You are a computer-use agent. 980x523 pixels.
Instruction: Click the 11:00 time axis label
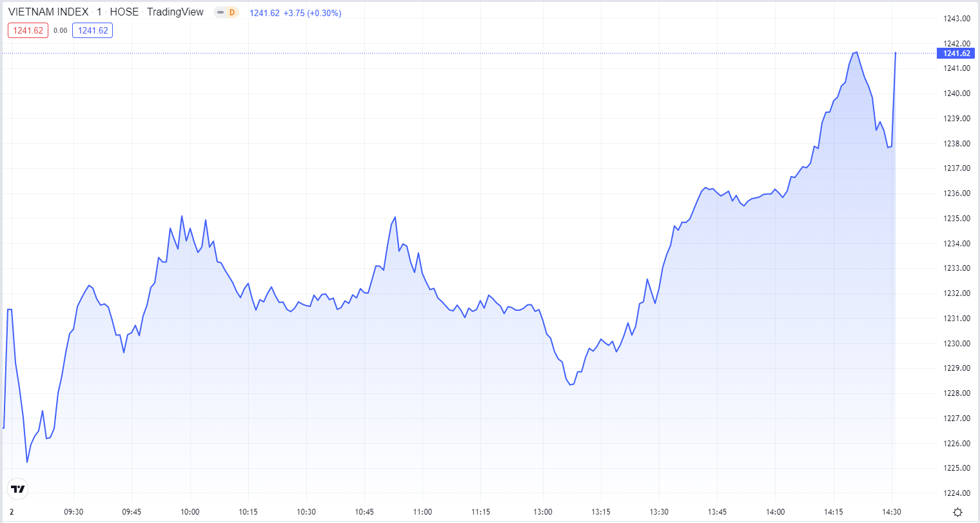coord(422,512)
